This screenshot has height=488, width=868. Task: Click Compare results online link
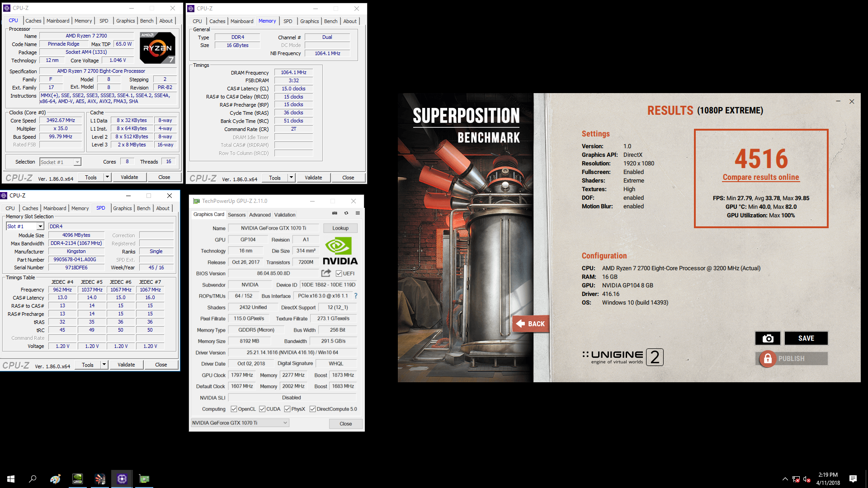point(761,177)
